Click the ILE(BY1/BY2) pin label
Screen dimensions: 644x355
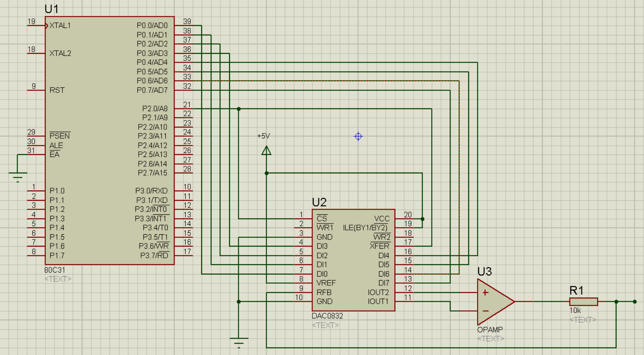365,228
